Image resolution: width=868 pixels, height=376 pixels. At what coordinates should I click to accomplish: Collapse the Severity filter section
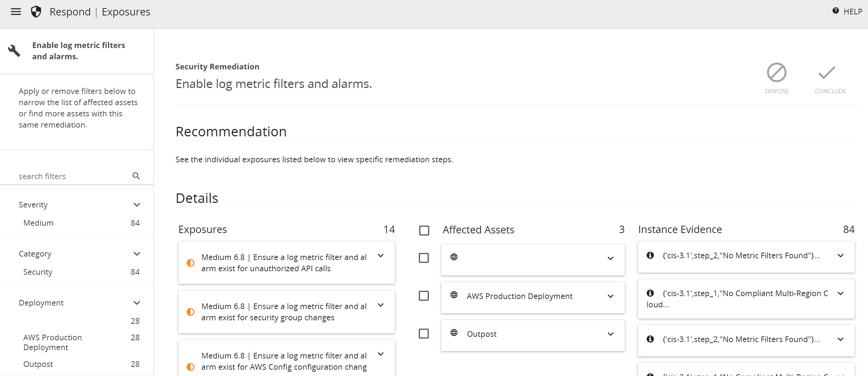tap(137, 205)
